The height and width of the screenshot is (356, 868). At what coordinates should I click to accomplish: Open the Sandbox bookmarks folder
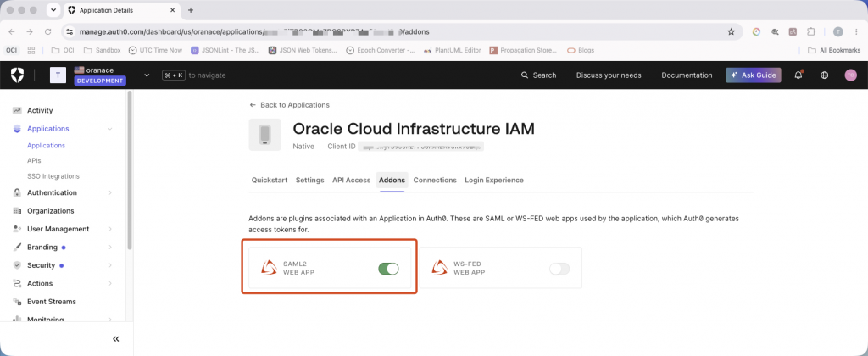click(x=102, y=50)
